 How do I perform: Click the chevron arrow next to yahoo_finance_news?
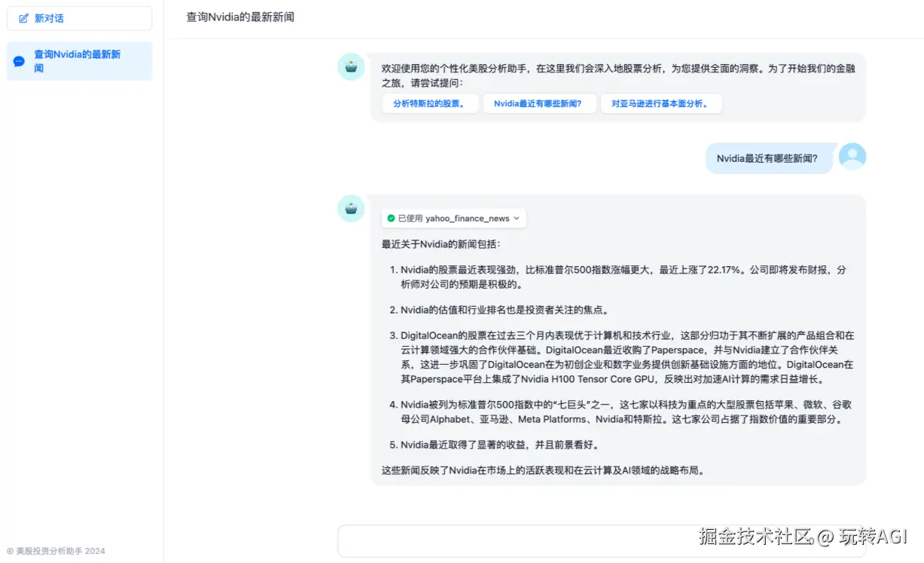pyautogui.click(x=517, y=219)
